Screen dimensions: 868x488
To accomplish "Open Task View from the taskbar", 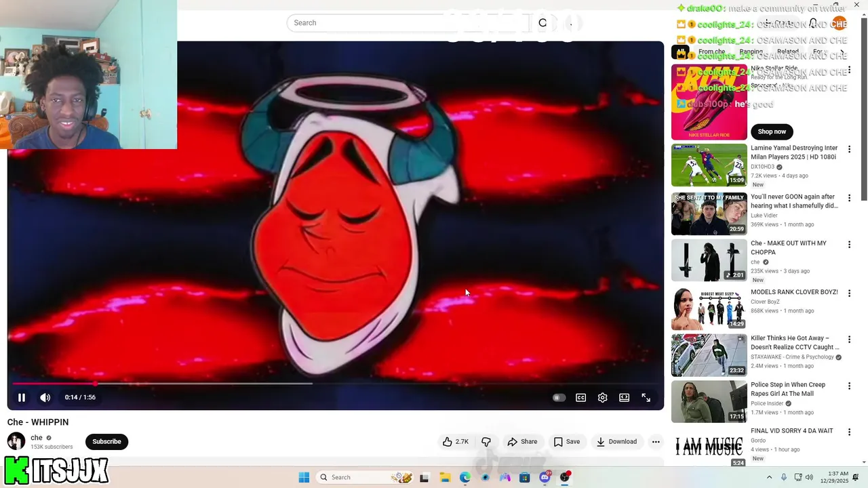I will (x=425, y=477).
